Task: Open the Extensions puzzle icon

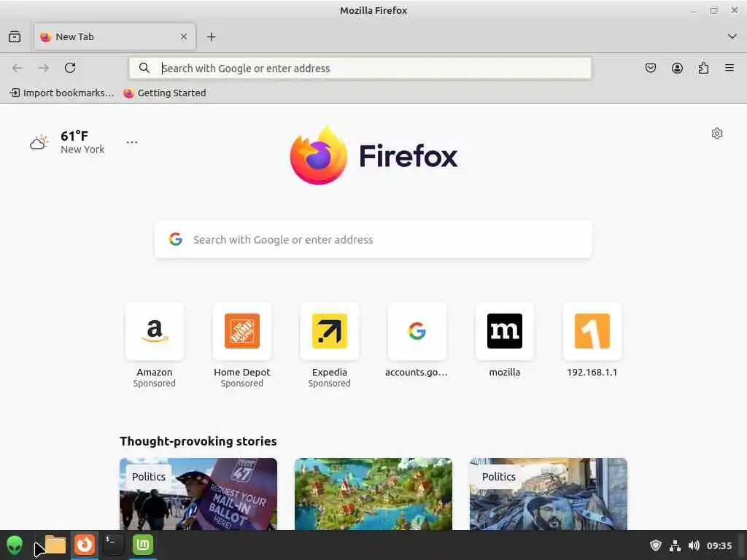Action: (x=703, y=68)
